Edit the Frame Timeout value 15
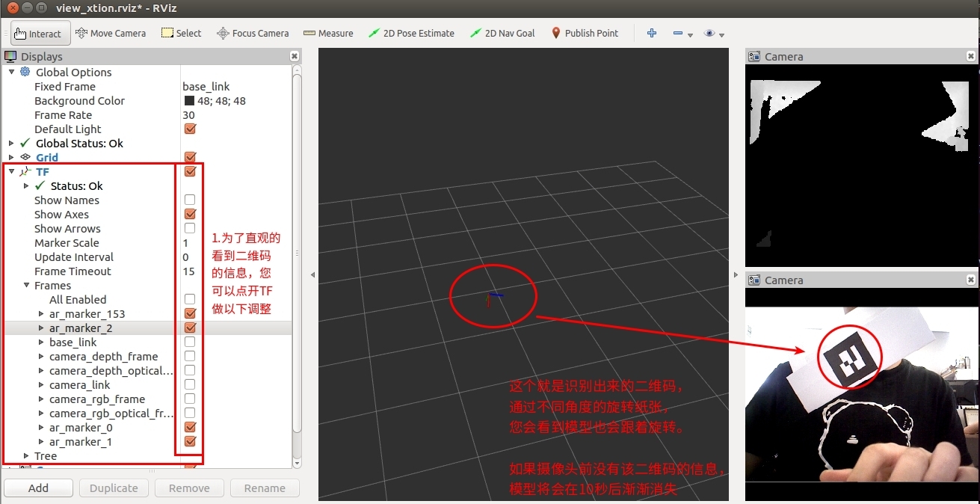Screen dimensions: 980x504 coord(188,271)
